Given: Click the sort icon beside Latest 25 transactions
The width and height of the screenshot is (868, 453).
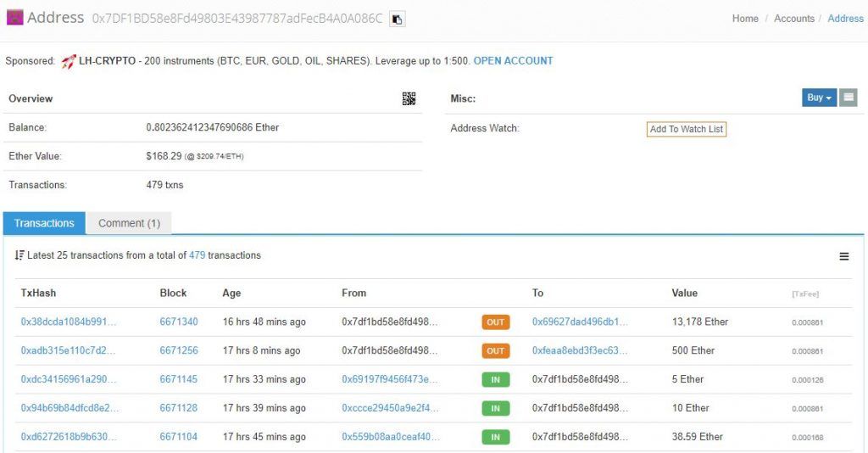Looking at the screenshot, I should point(19,255).
